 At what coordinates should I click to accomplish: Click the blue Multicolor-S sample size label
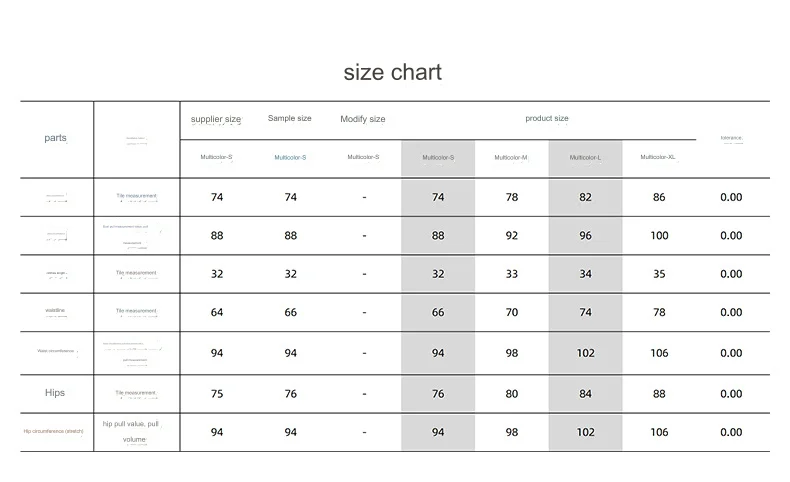tap(290, 158)
